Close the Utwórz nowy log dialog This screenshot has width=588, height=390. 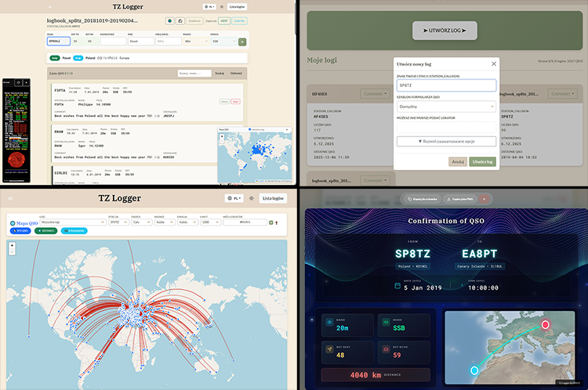(493, 64)
